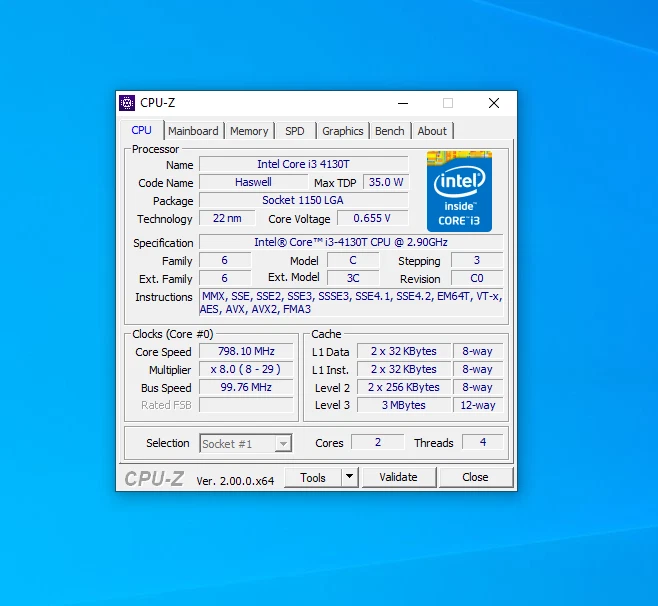658x606 pixels.
Task: Click the Validate button
Action: point(399,478)
